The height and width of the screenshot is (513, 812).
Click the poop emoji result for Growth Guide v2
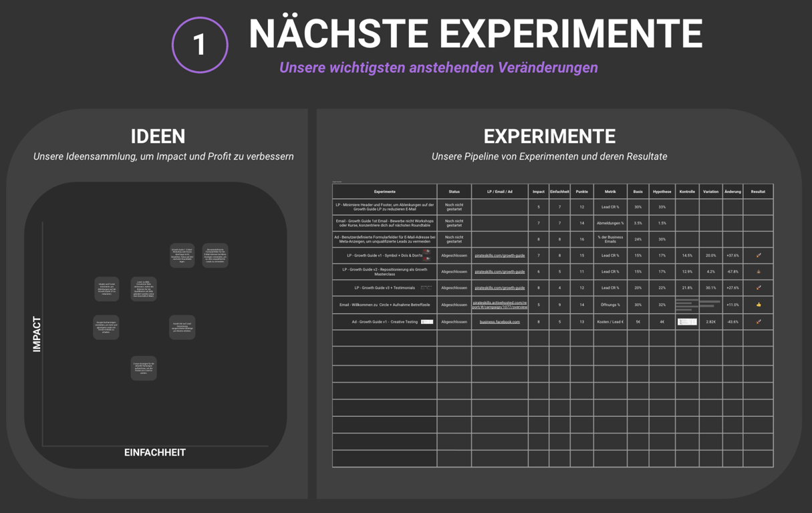coord(759,271)
